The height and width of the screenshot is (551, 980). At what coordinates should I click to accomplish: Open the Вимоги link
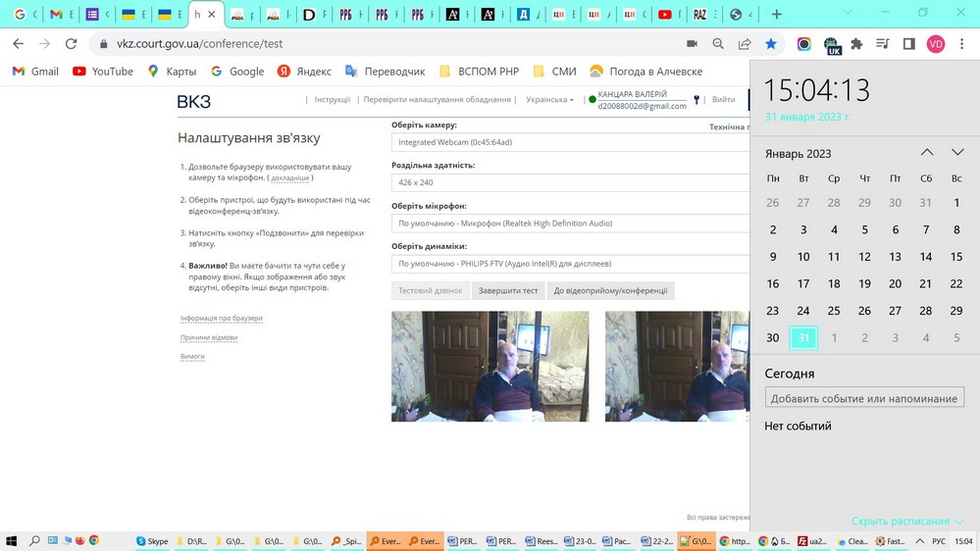point(192,356)
